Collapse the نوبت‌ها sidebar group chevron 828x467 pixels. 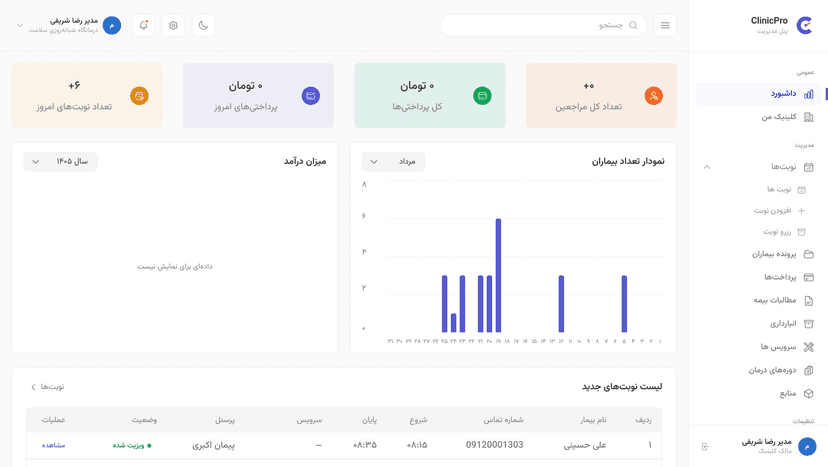707,167
